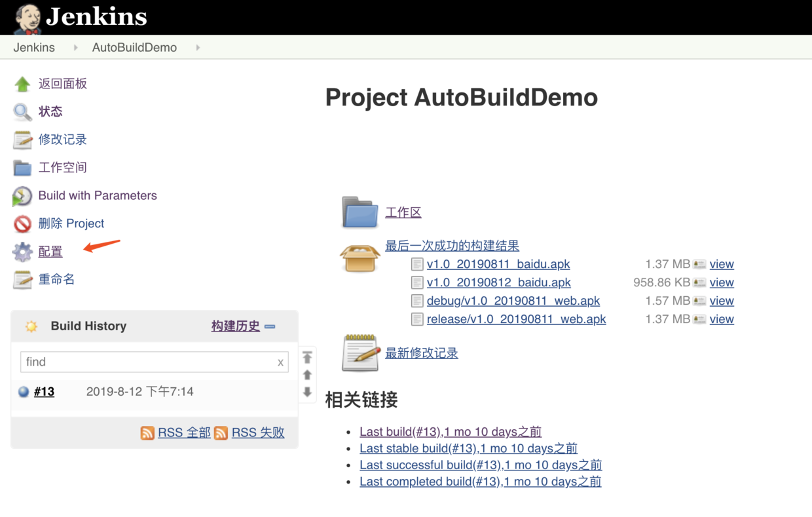Start Build with Parameters
This screenshot has width=812, height=517.
(x=98, y=195)
